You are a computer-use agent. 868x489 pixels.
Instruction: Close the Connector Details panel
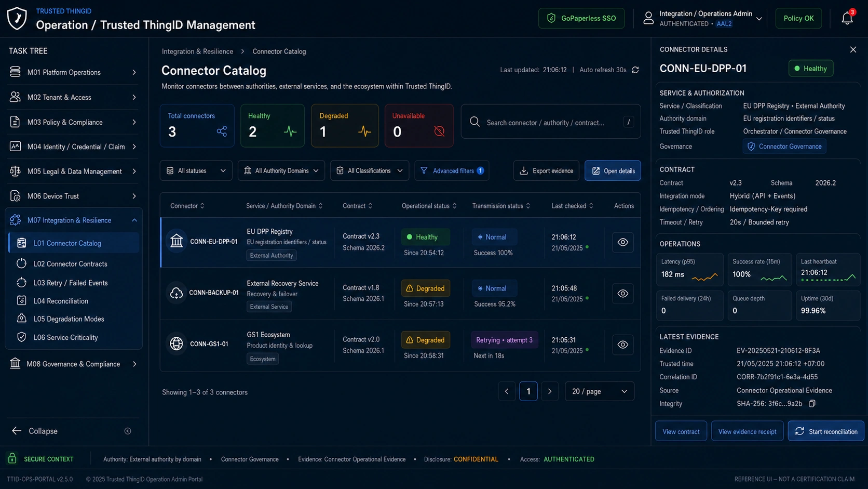(853, 49)
